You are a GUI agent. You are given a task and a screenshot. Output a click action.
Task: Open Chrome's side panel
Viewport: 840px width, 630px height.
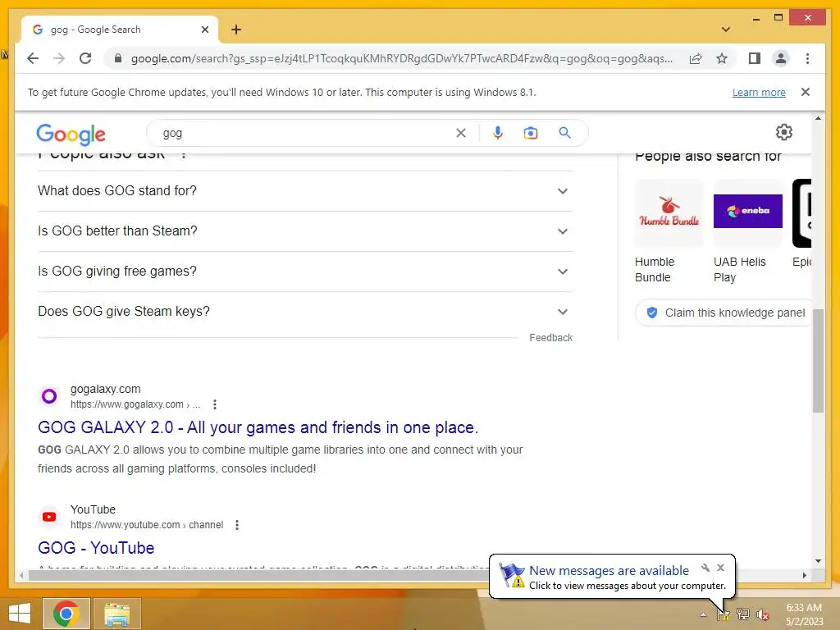coord(755,58)
